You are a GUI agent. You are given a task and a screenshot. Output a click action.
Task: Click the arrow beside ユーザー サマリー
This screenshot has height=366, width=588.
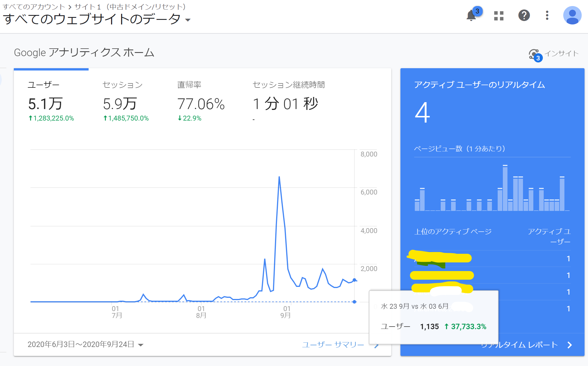click(377, 345)
